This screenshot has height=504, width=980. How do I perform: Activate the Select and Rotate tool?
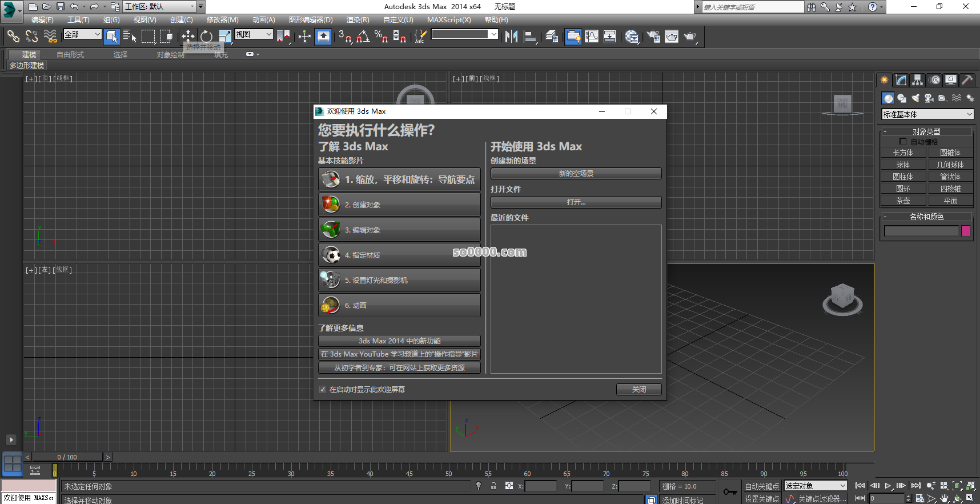tap(206, 37)
